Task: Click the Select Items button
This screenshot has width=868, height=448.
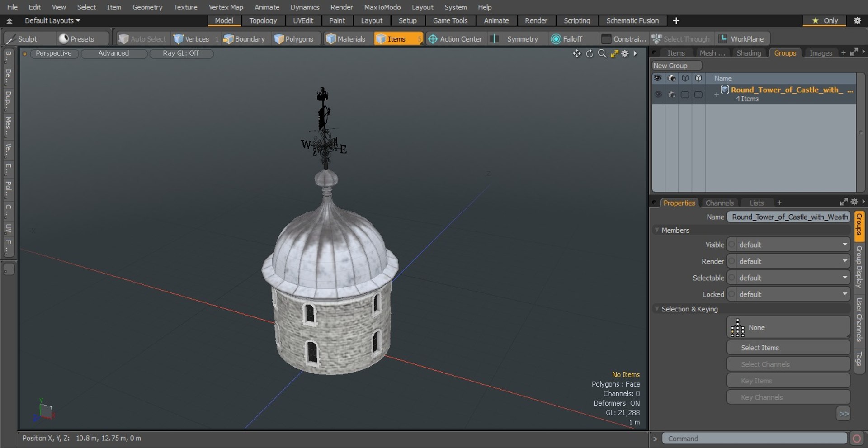Action: click(x=788, y=348)
